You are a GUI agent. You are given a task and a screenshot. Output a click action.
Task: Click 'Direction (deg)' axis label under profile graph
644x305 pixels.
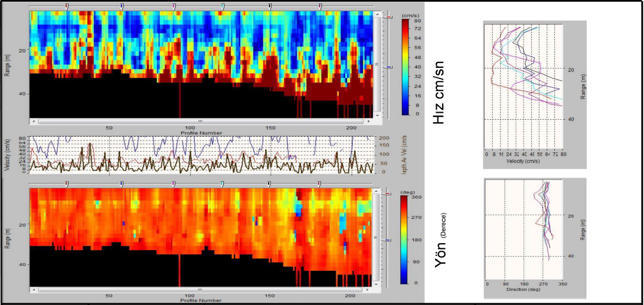click(524, 289)
